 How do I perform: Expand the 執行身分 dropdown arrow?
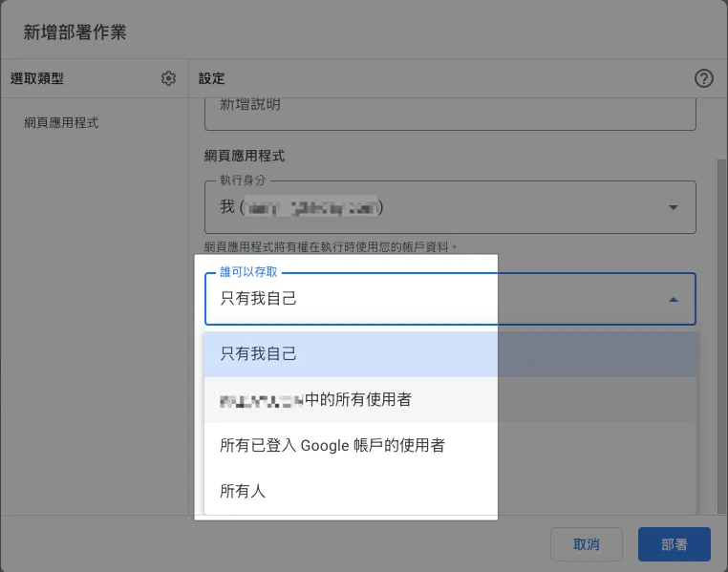click(x=674, y=207)
